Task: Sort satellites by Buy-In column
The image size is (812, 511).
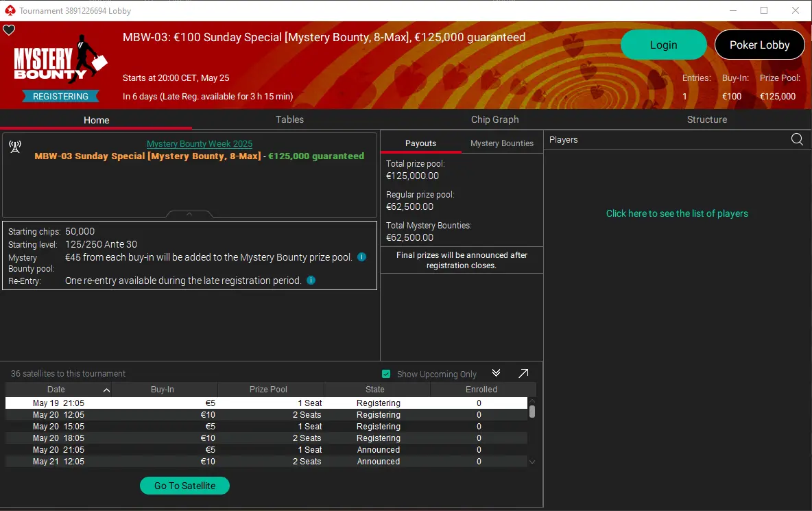Action: point(164,390)
